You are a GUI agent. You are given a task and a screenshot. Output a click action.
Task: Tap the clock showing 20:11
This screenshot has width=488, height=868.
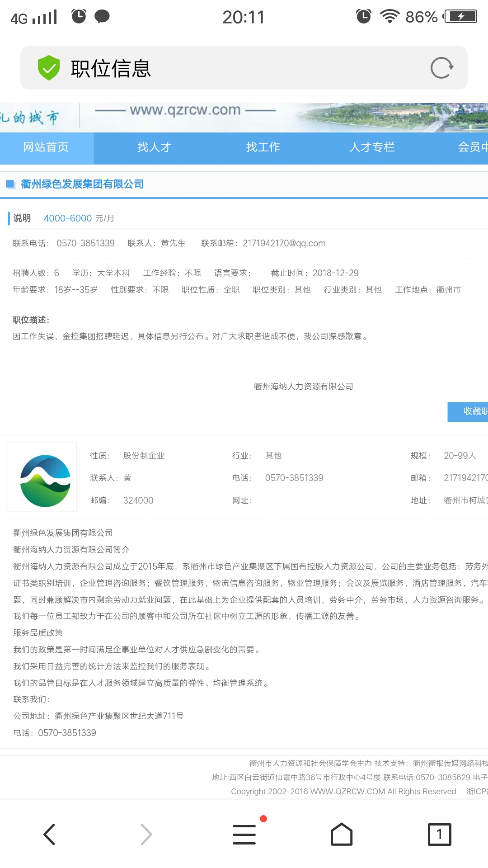[x=243, y=17]
